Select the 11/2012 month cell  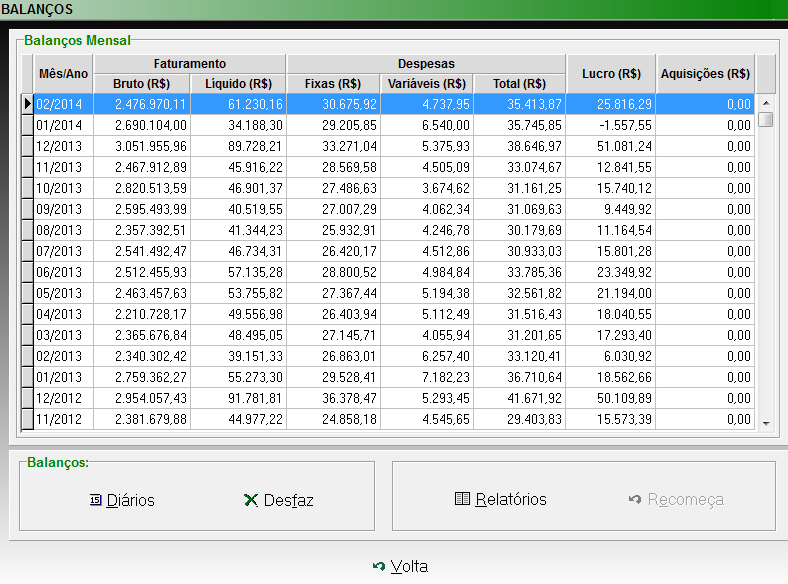click(63, 419)
